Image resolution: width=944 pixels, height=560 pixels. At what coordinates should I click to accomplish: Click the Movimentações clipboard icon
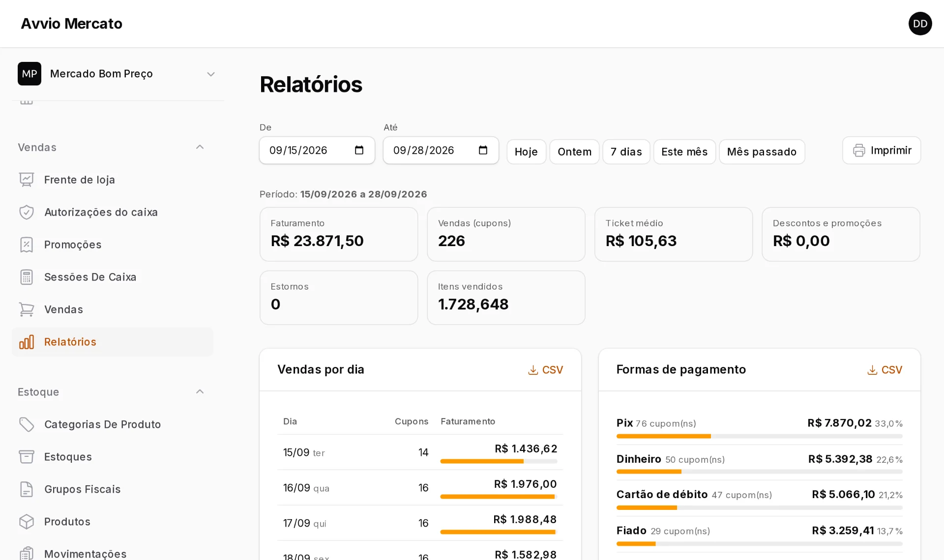27,554
